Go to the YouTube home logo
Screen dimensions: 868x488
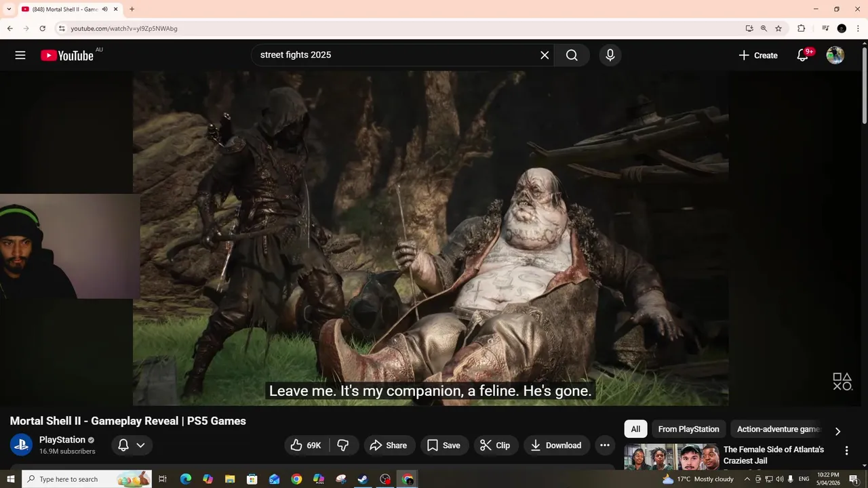coord(66,56)
